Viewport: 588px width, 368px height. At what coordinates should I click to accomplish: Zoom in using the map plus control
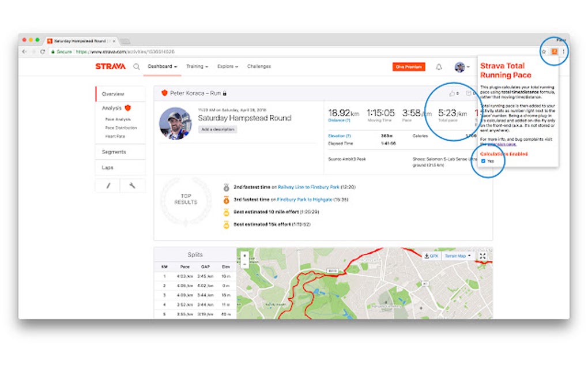[x=244, y=255]
